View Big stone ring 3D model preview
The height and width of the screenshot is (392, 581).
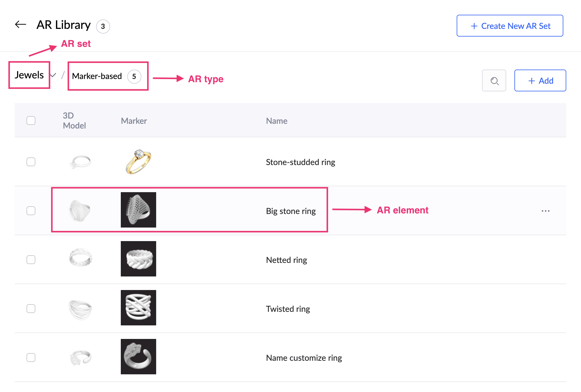click(x=80, y=211)
